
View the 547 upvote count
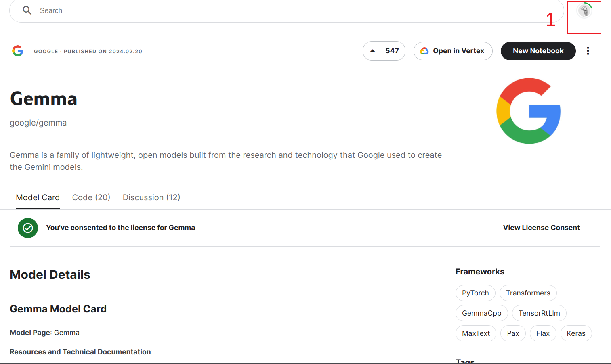392,51
